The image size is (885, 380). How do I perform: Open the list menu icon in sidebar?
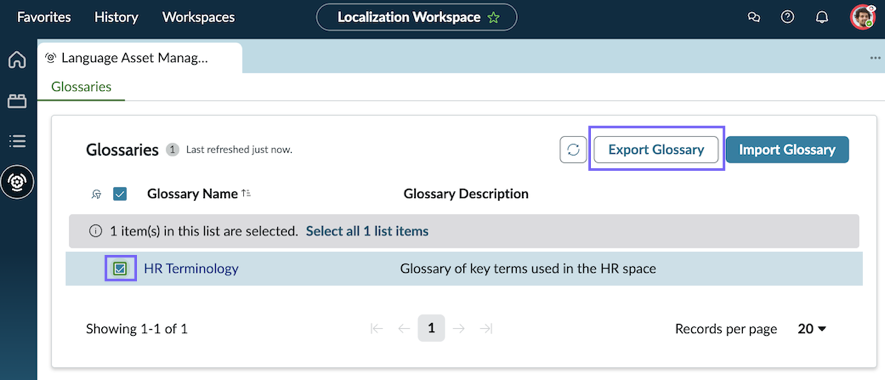(x=17, y=141)
